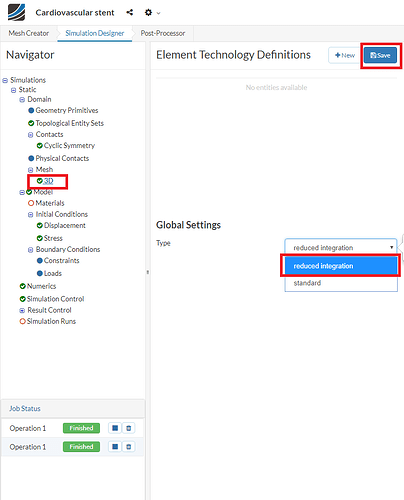404x500 pixels.
Task: Click the Job Status panel header
Action: click(x=73, y=409)
